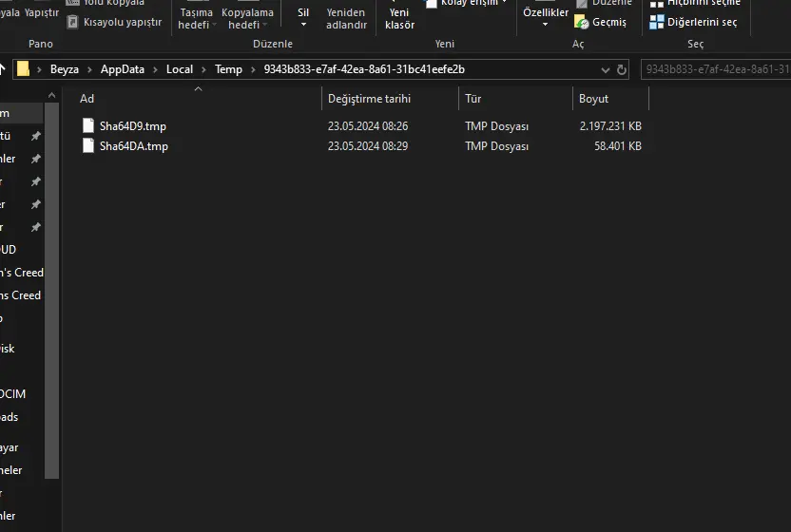
Task: Open the sidebar item ending in UD
Action: (8, 250)
